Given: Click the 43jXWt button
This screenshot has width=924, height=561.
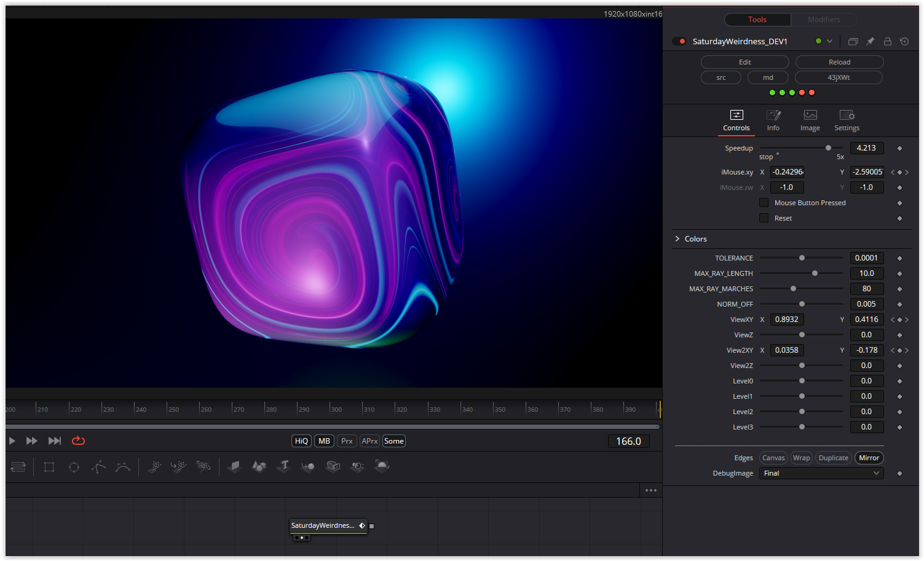Looking at the screenshot, I should click(x=839, y=77).
